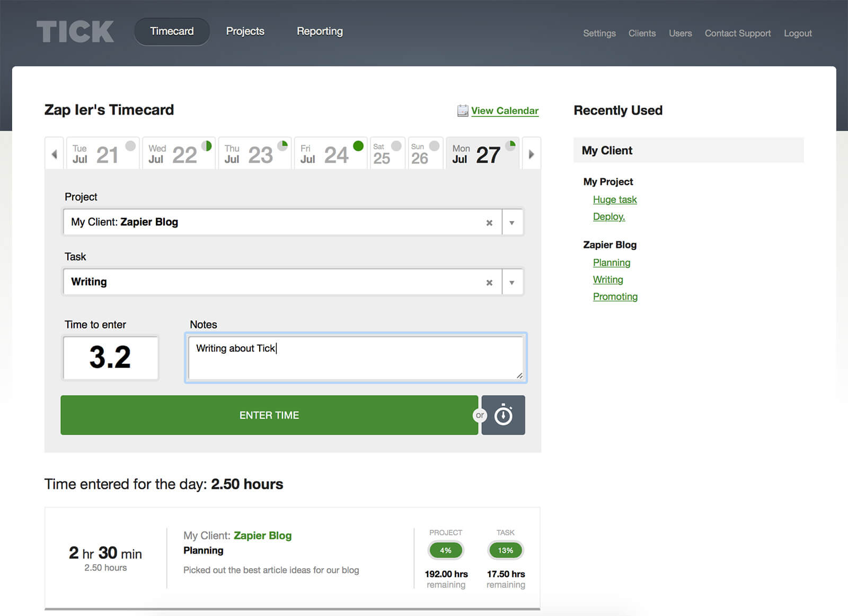This screenshot has width=848, height=616.
Task: Open the View Calendar link
Action: tap(505, 111)
